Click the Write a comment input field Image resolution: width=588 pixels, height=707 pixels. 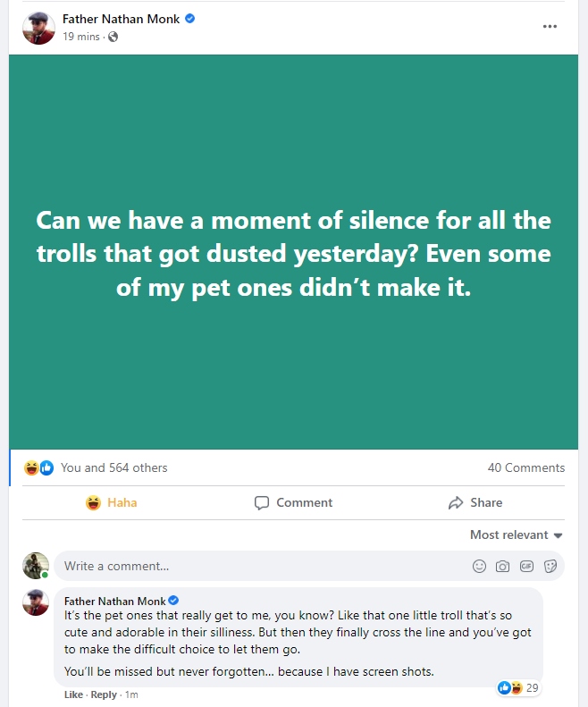click(x=259, y=566)
